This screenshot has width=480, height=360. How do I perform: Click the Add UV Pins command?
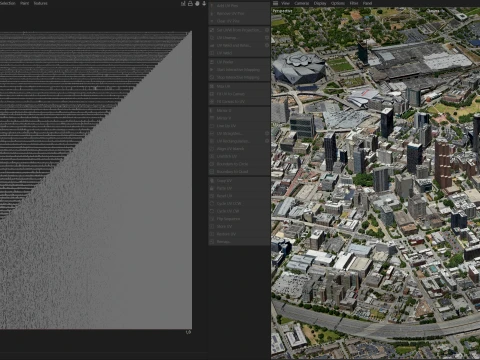click(x=239, y=6)
